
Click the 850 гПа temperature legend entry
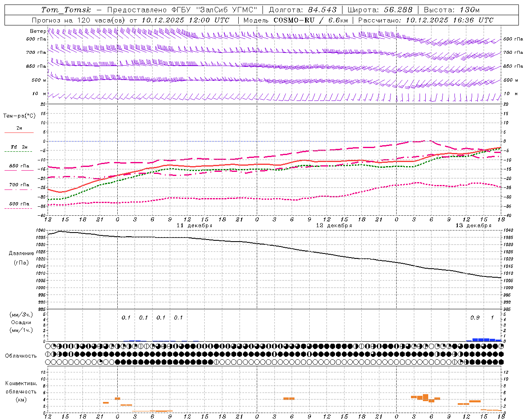[x=19, y=168]
